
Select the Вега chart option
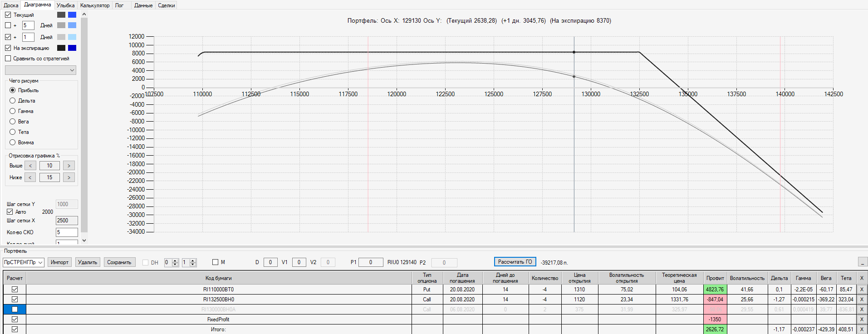(x=13, y=122)
